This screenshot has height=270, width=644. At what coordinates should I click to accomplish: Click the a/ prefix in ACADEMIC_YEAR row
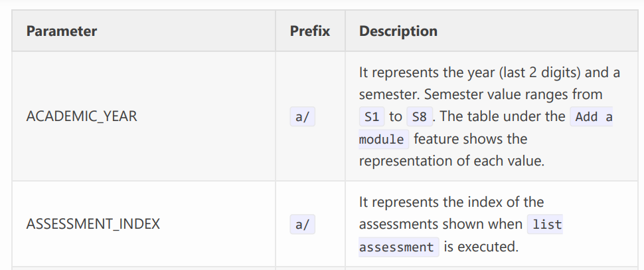coord(303,117)
